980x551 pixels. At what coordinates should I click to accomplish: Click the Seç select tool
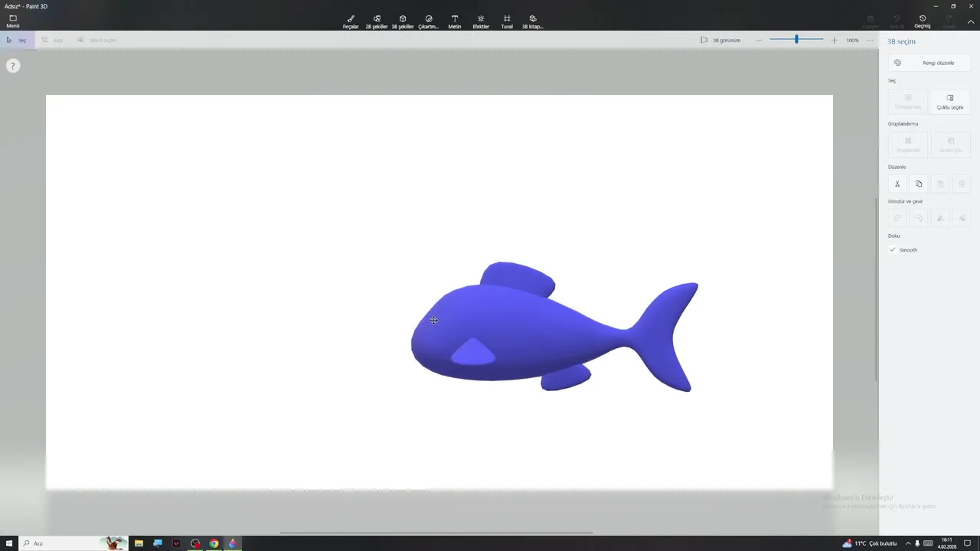point(17,40)
